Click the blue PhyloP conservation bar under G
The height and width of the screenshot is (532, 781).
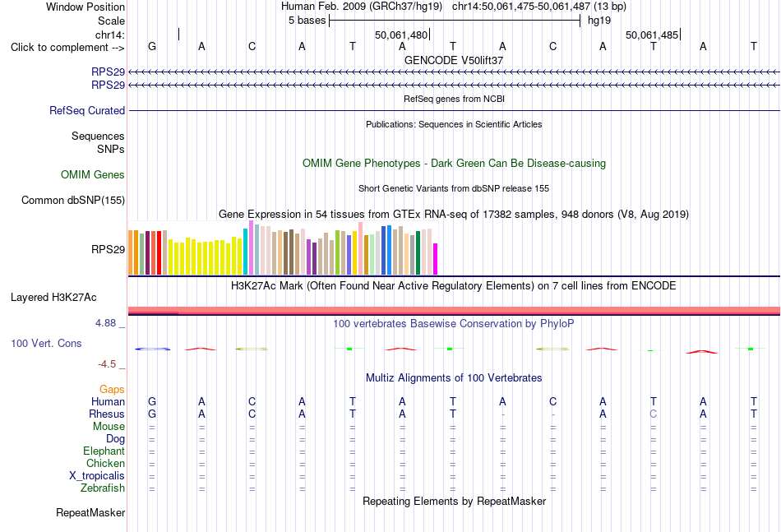click(x=152, y=349)
